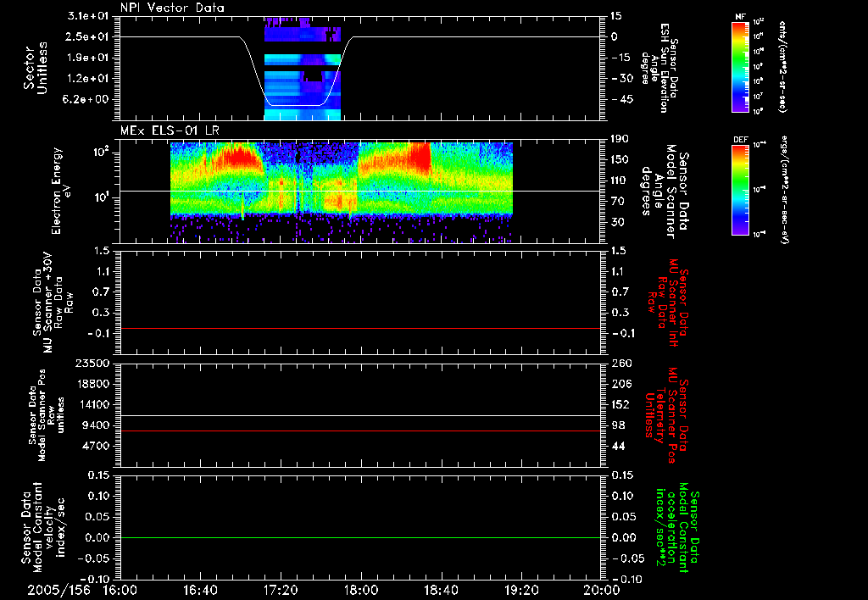The image size is (868, 600).
Task: Click the red line in MU Scanner +30V panel
Action: (360, 328)
